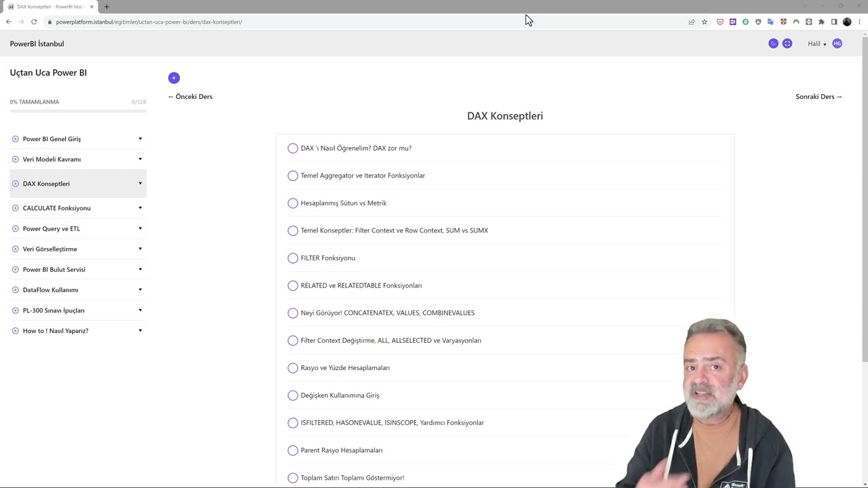Click the circle icon next to CALCULATE Fonksiyonu
868x488 pixels.
click(x=16, y=208)
